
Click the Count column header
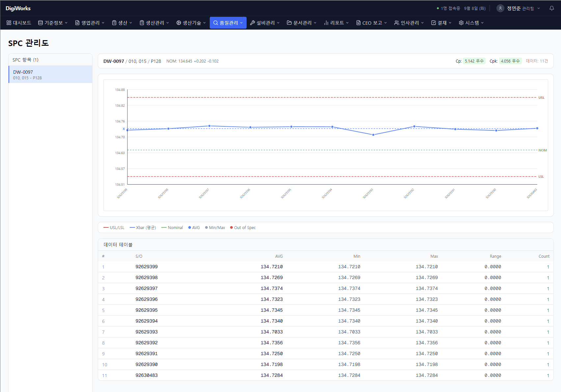[x=544, y=256]
